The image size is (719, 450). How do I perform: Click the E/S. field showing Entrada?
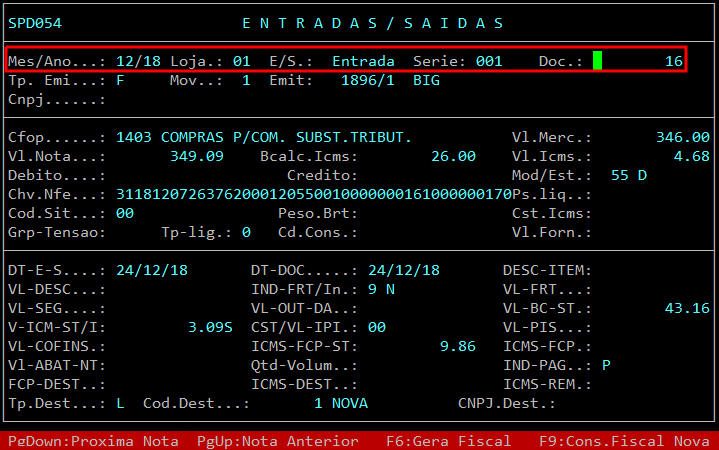(363, 61)
